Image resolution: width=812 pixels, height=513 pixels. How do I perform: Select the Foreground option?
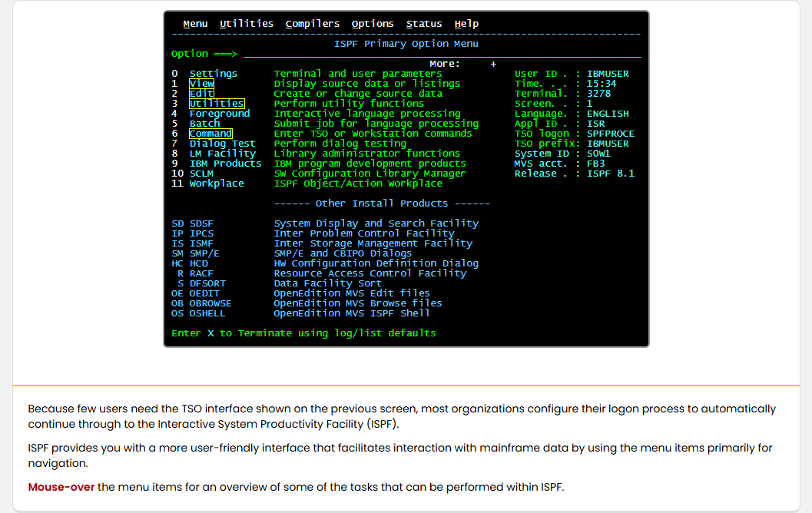[x=220, y=114]
